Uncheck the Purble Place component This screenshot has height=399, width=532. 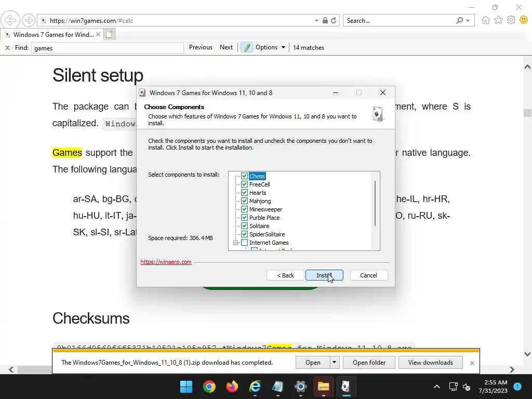coord(244,218)
